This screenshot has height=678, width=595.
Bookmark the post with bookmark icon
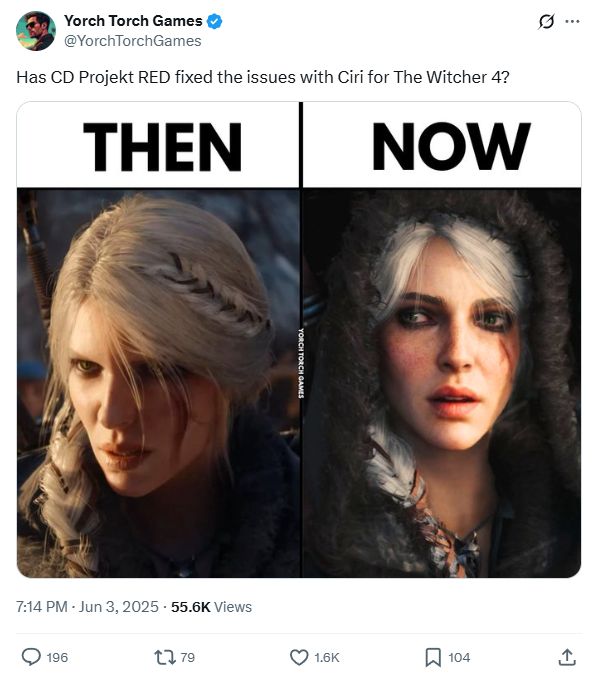click(433, 657)
